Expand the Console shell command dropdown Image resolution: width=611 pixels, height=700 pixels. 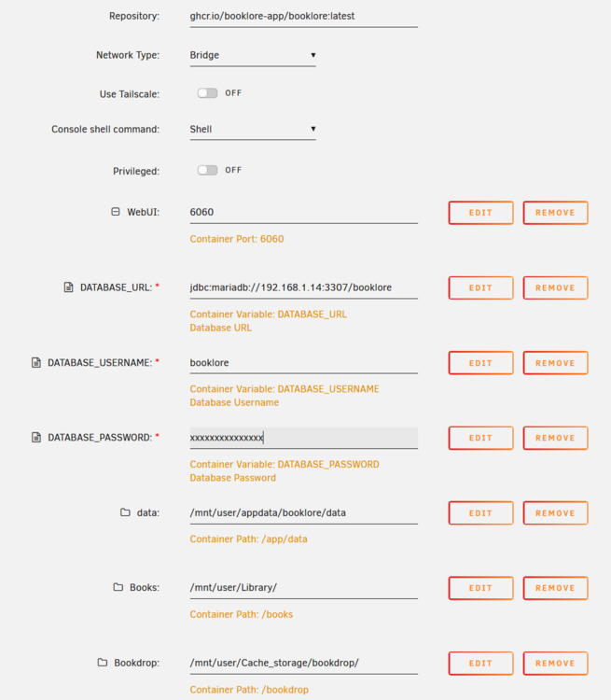coord(253,130)
